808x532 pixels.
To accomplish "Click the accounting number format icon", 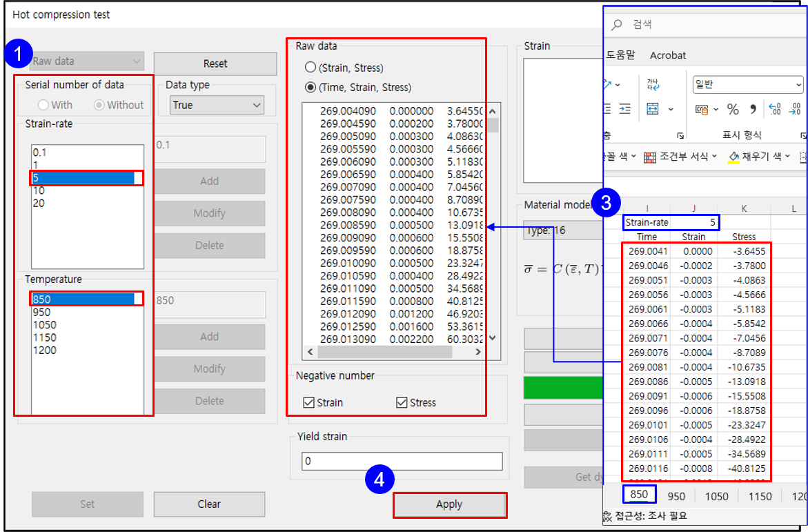I will (x=701, y=109).
